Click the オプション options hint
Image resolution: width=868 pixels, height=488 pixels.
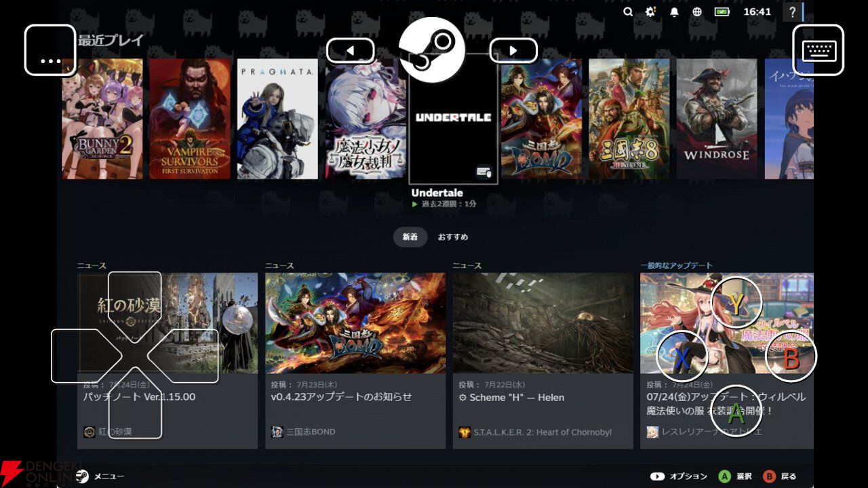coord(678,476)
